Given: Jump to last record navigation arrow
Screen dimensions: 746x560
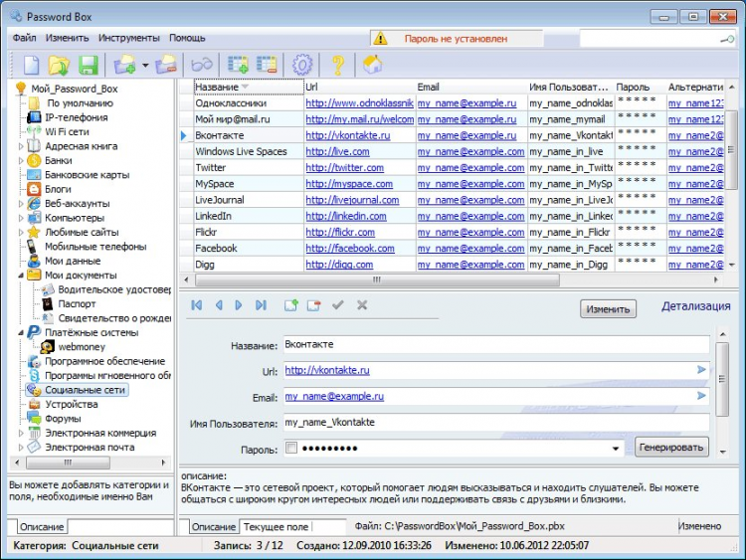Looking at the screenshot, I should click(x=262, y=305).
